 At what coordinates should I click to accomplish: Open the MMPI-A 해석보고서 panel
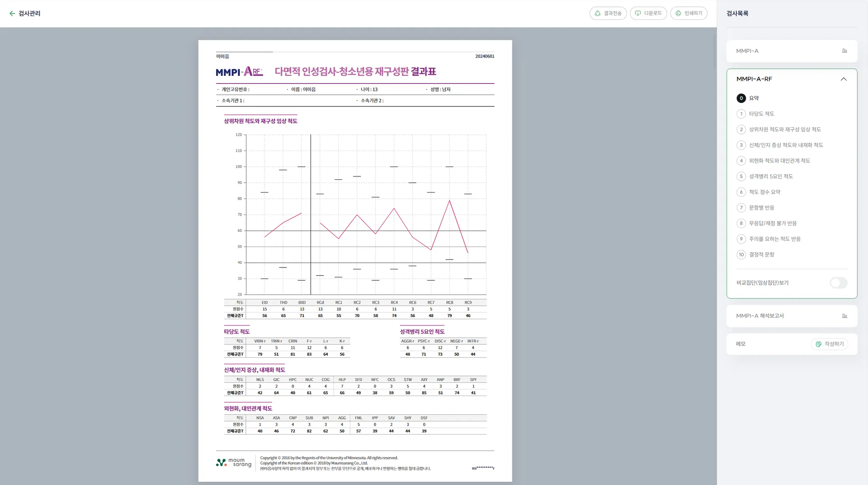pos(760,316)
